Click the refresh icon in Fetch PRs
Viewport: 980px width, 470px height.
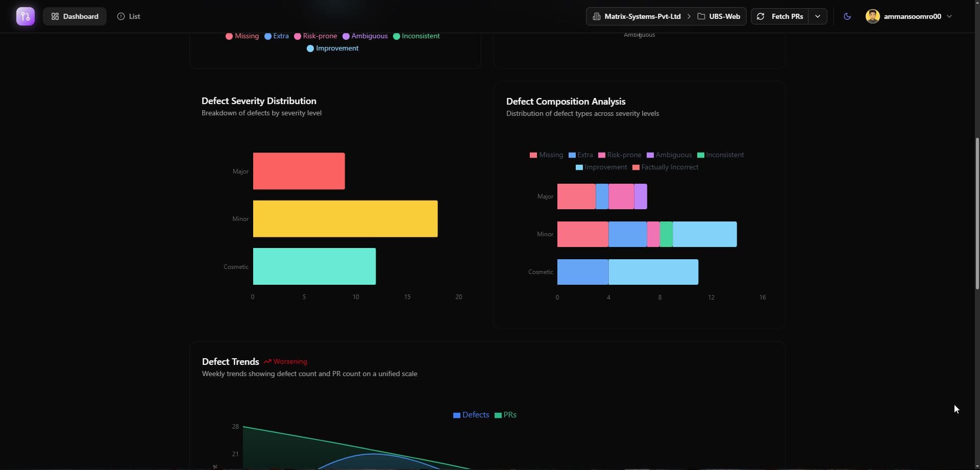(x=761, y=16)
